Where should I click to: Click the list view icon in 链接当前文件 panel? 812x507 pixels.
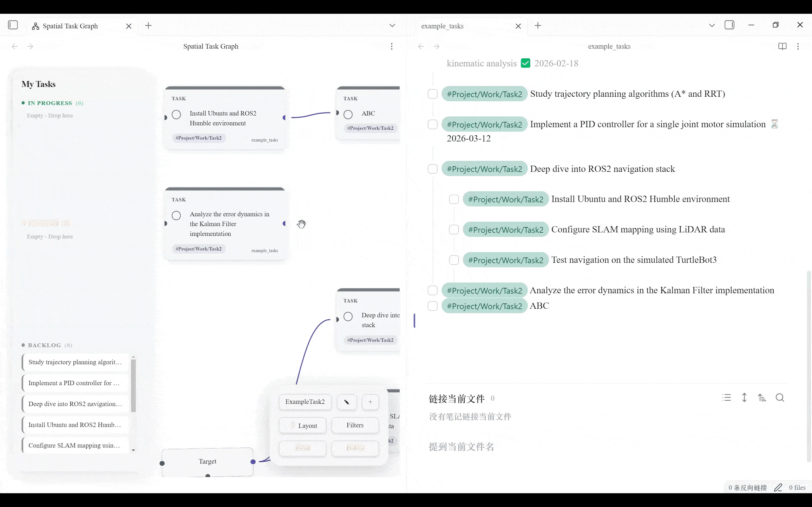pyautogui.click(x=726, y=398)
